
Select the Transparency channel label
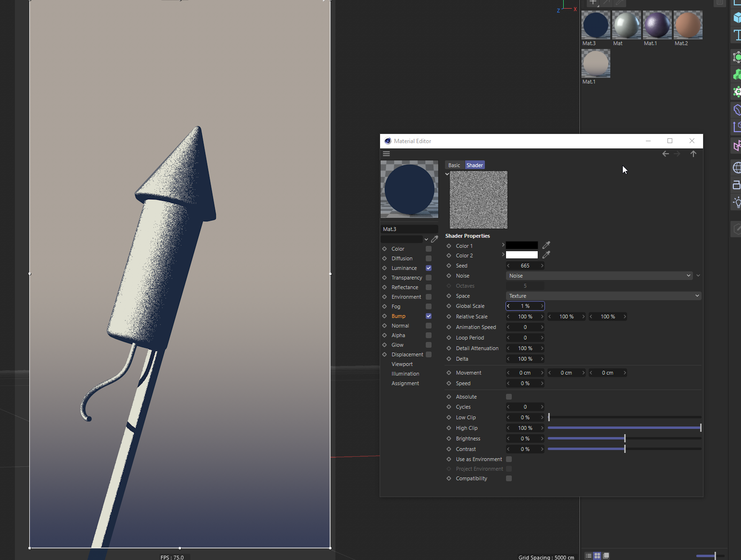(x=407, y=278)
